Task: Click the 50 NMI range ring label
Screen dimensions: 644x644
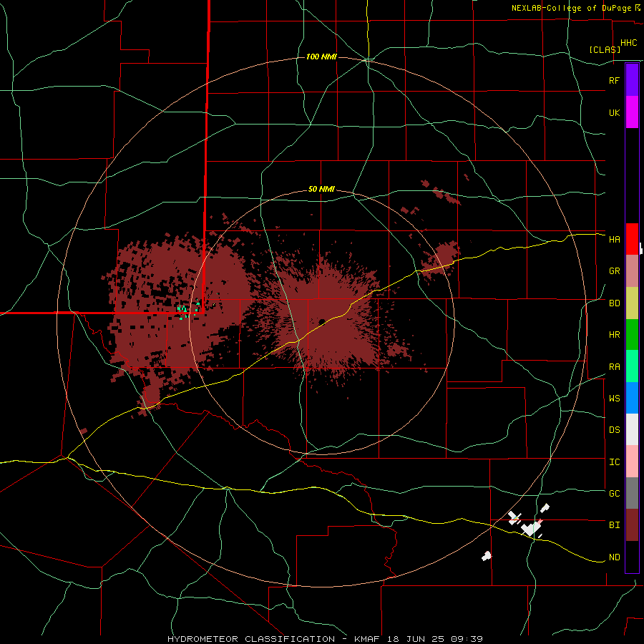Action: (x=321, y=190)
